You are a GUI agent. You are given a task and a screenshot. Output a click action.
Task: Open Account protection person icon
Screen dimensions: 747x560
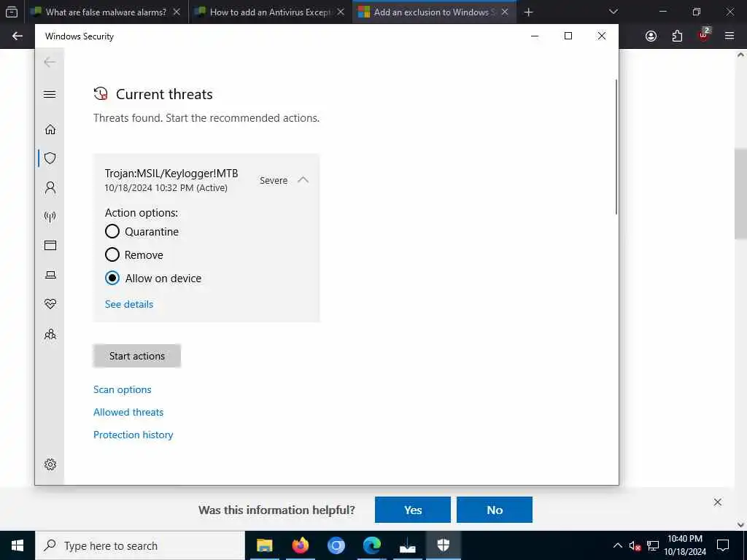pos(50,187)
